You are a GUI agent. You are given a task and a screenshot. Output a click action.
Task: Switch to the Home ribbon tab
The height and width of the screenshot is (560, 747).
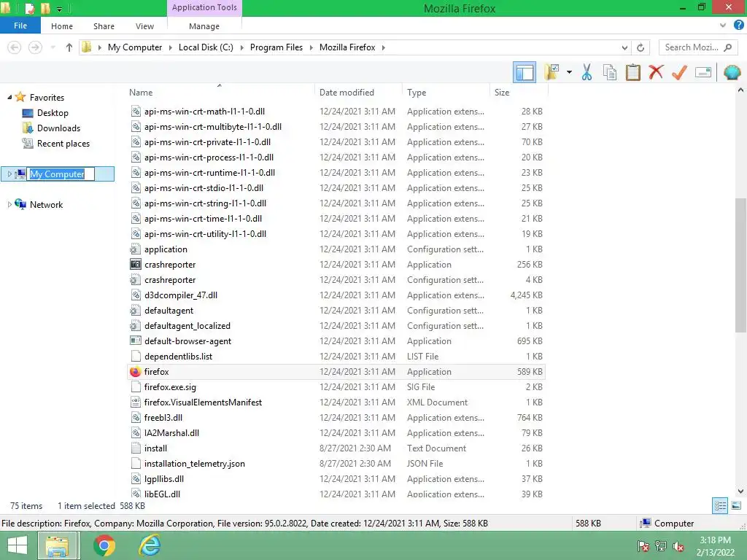pos(62,26)
